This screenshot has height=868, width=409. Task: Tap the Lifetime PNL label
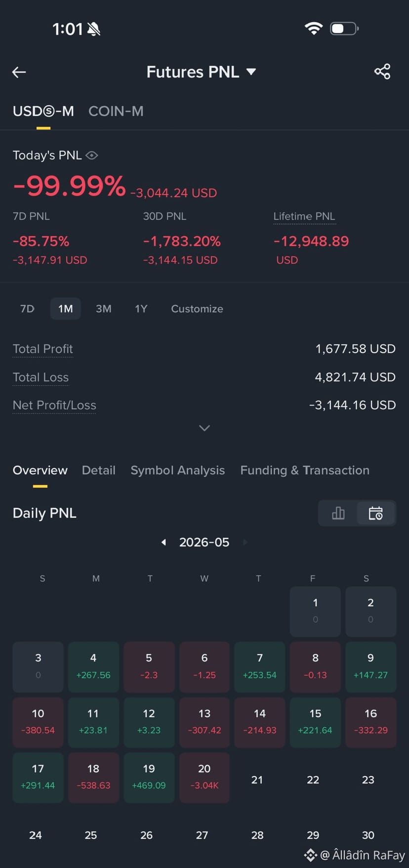pos(304,216)
